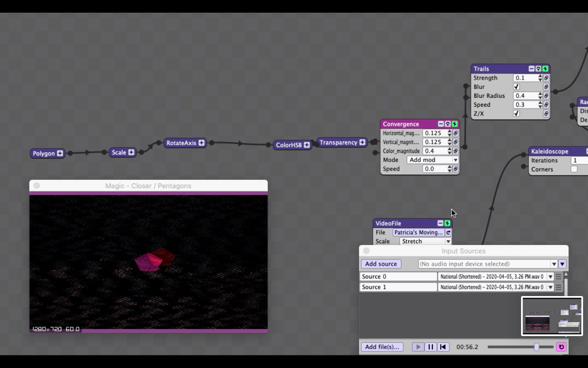Click the 00:56.2 playback time readout
The image size is (588, 368).
click(x=467, y=347)
